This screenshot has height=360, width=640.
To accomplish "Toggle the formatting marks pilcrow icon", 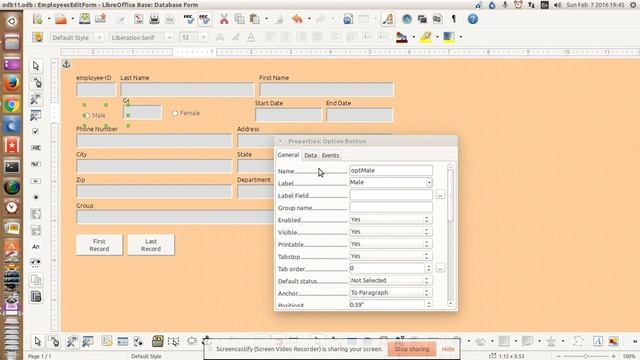I will click(x=453, y=19).
